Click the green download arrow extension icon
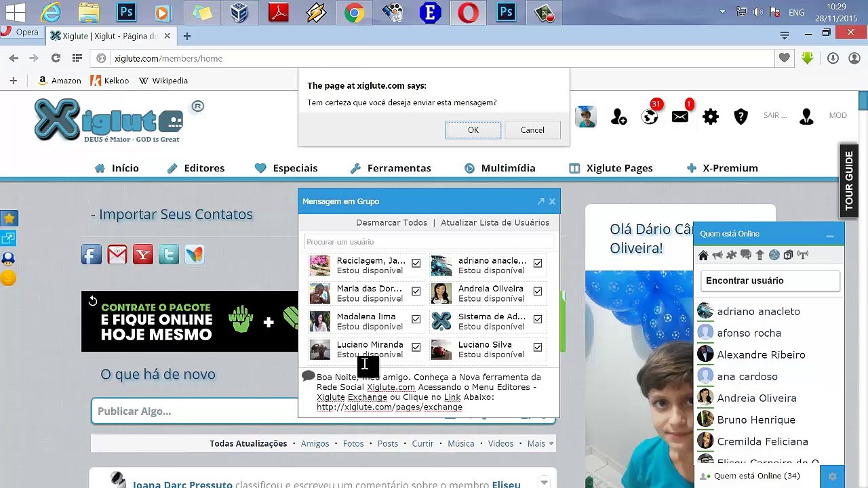Viewport: 868px width, 488px height. tap(807, 58)
